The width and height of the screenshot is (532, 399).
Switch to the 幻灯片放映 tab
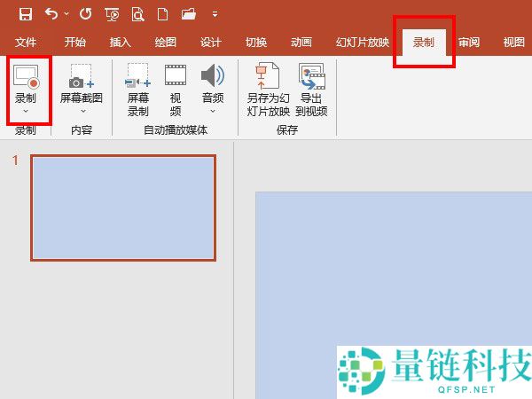[363, 42]
